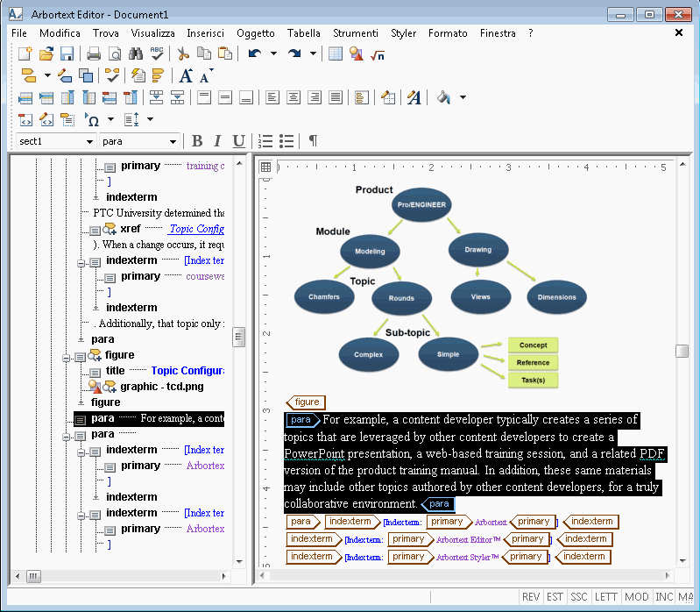
Task: Insert equation with square root icon
Action: pyautogui.click(x=378, y=54)
